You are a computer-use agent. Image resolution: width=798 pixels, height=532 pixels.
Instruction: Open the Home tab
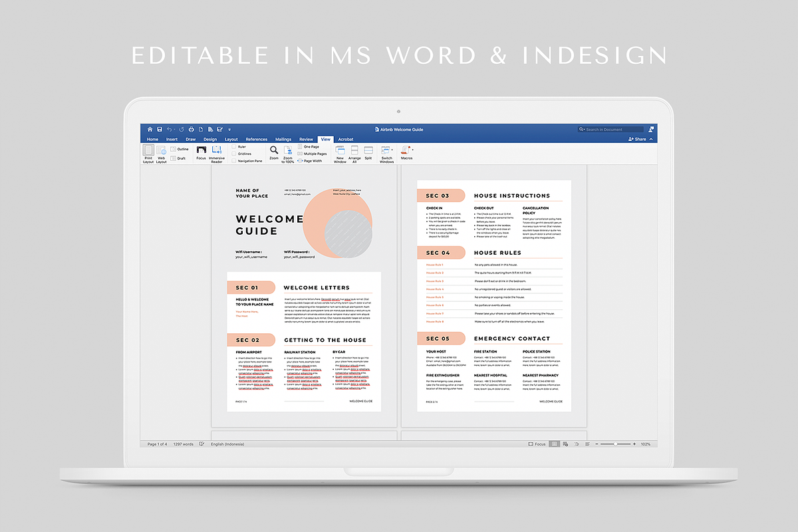(x=152, y=140)
